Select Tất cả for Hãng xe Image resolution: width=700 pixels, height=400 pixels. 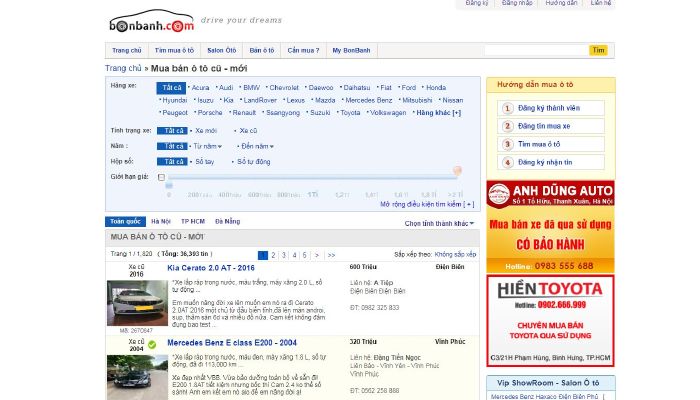click(171, 88)
